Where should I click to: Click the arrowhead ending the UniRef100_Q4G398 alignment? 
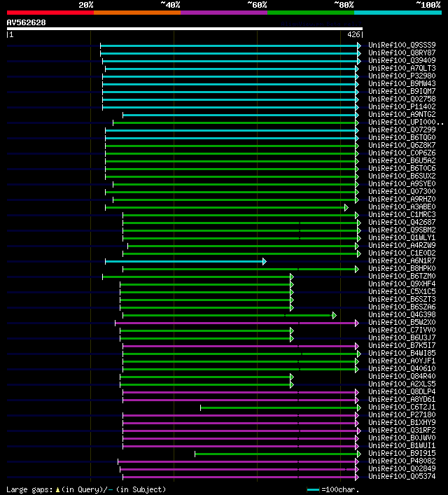click(x=335, y=315)
